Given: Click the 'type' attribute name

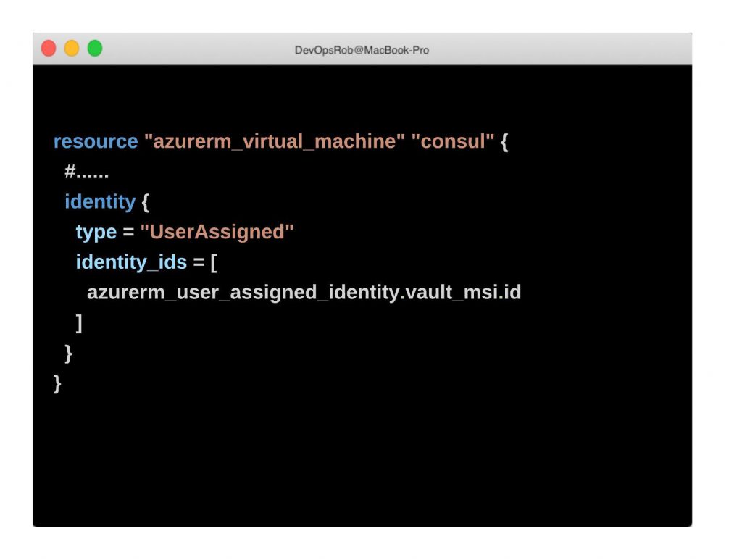Looking at the screenshot, I should click(96, 233).
